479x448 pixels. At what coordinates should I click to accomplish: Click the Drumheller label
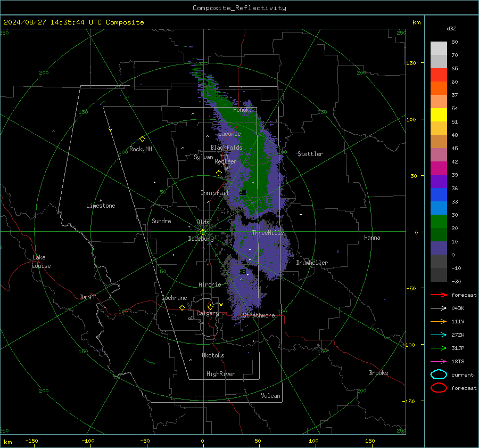(x=312, y=263)
